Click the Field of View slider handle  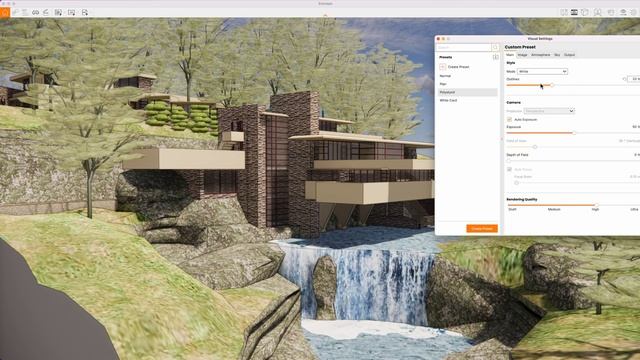535,147
